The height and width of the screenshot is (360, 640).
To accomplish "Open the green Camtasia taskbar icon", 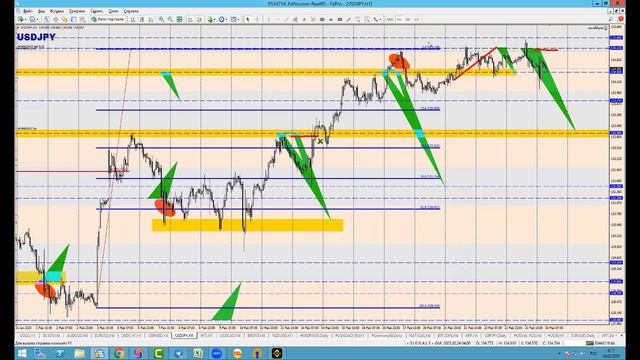I will 158,353.
